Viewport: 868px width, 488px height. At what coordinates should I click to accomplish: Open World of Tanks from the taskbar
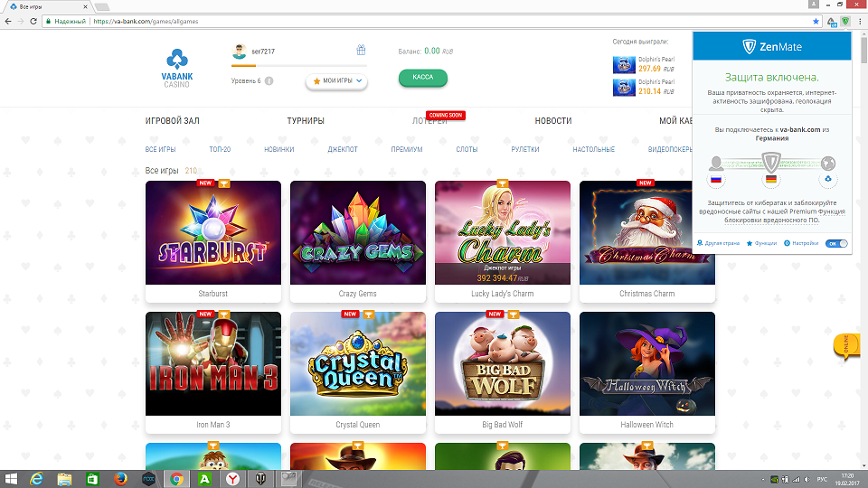click(x=260, y=479)
